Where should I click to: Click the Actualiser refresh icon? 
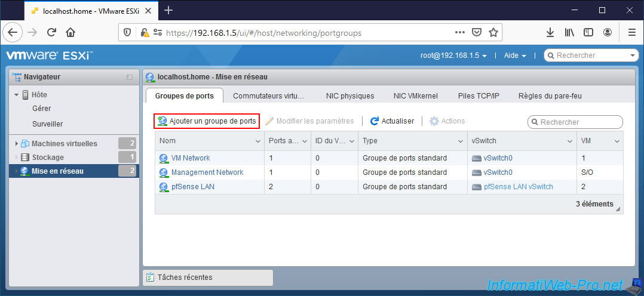coord(375,121)
